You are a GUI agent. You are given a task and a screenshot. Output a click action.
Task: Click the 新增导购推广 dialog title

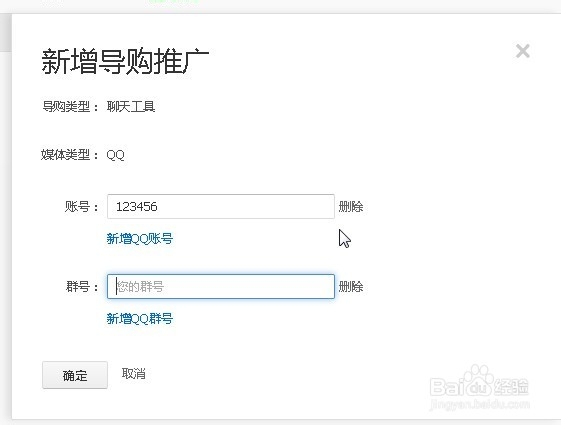(125, 61)
